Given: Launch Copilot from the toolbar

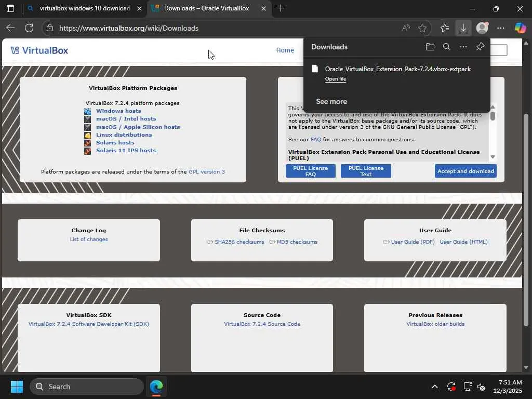Looking at the screenshot, I should point(520,28).
